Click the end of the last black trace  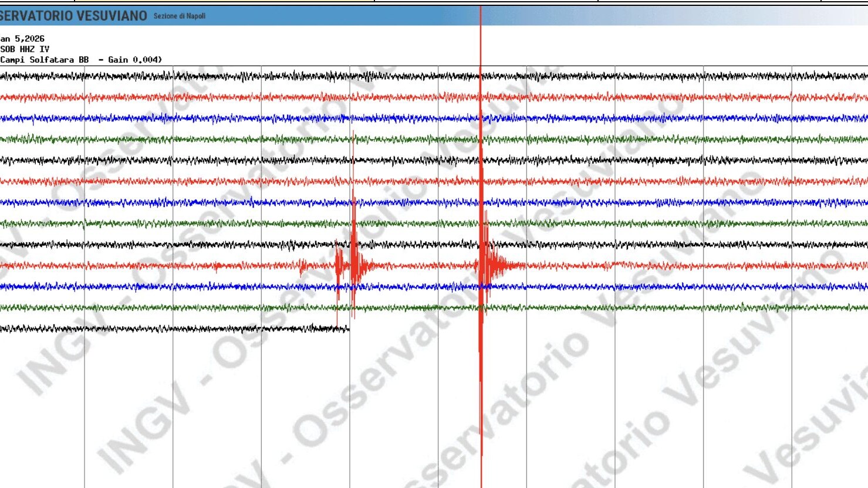[x=347, y=329]
